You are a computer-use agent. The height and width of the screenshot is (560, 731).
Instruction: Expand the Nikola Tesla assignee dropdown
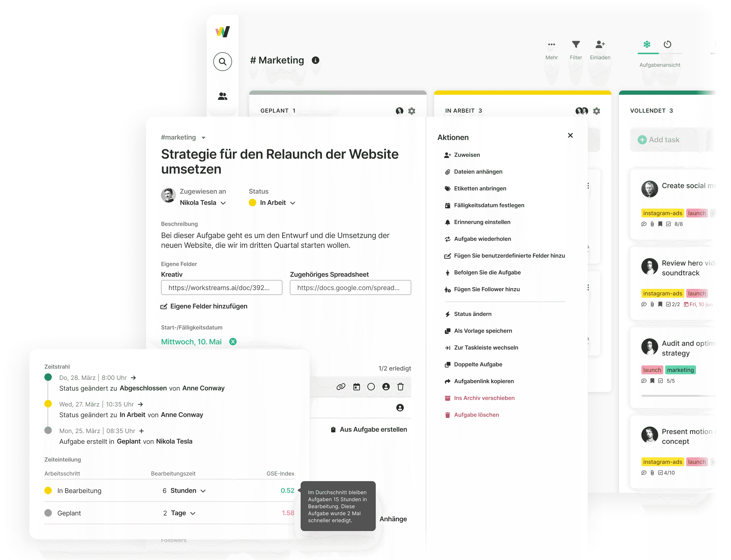223,203
